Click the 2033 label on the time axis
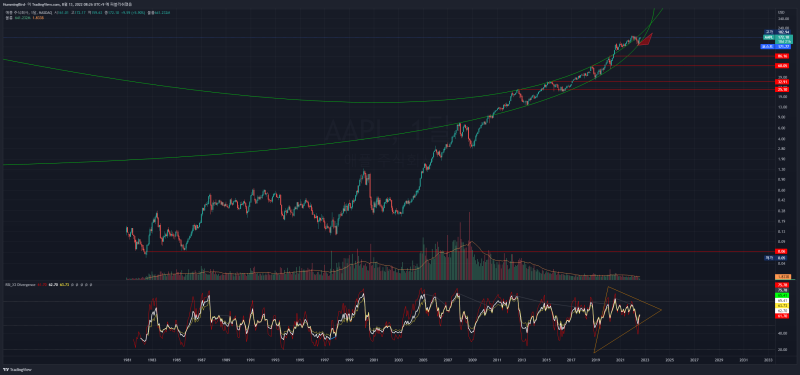800x375 pixels. 768,360
